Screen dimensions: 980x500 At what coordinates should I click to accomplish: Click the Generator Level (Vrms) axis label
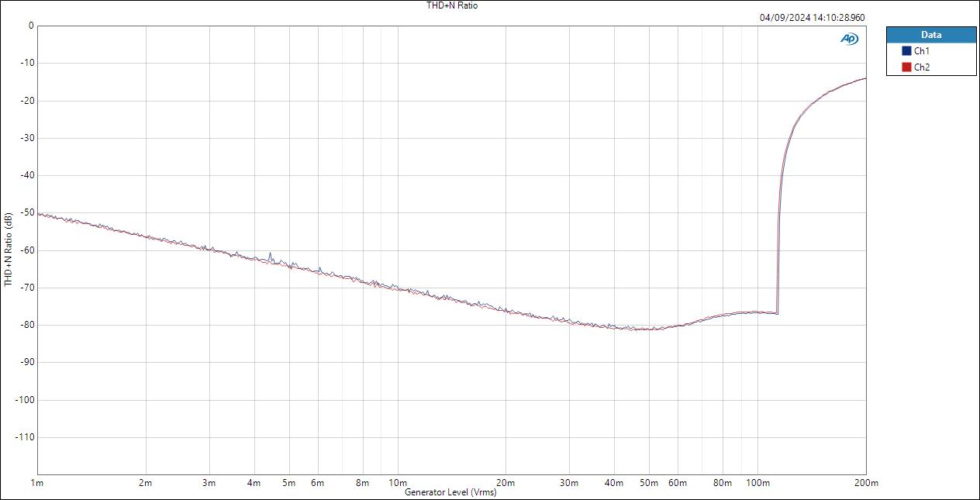click(x=452, y=491)
